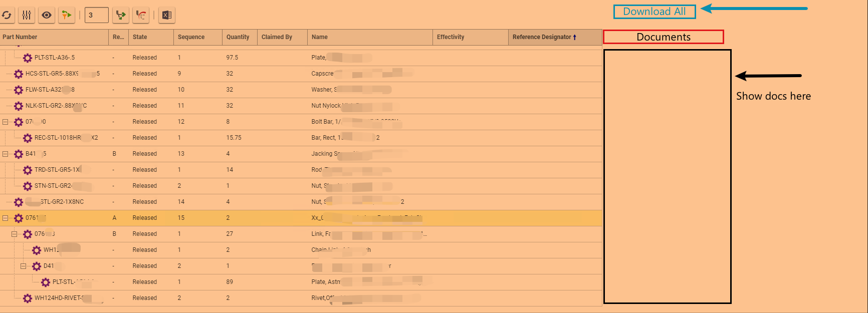Click the gear icon of highlighted 0761 row

tap(19, 218)
